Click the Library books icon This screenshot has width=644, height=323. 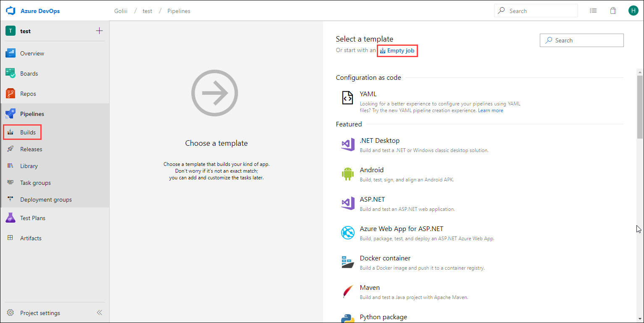tap(11, 166)
